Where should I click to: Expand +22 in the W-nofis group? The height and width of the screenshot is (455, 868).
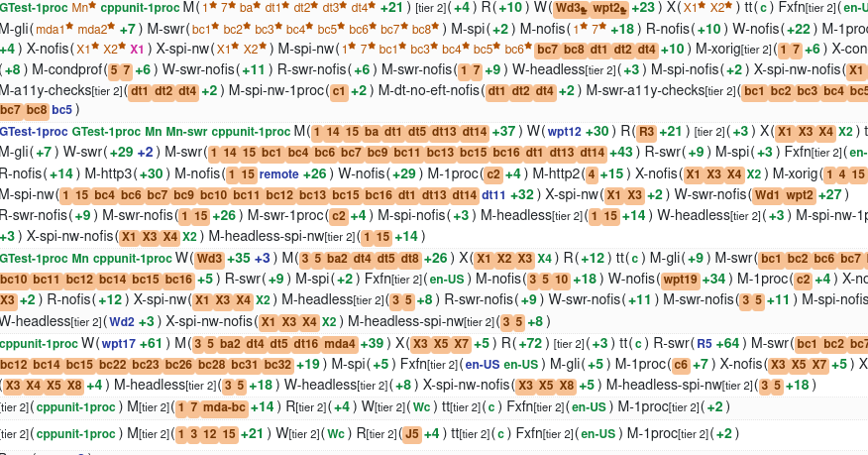coord(798,29)
